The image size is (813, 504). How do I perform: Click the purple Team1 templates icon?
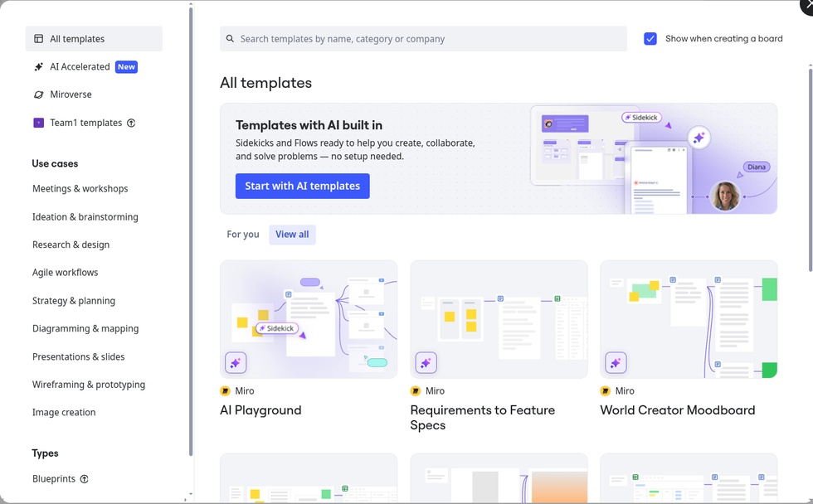pyautogui.click(x=38, y=123)
